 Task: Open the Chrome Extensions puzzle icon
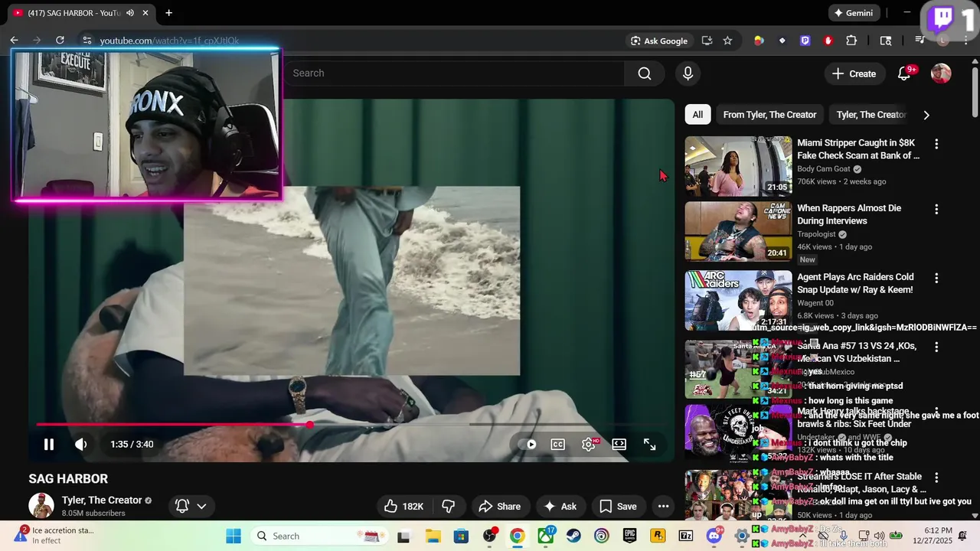[x=851, y=41]
